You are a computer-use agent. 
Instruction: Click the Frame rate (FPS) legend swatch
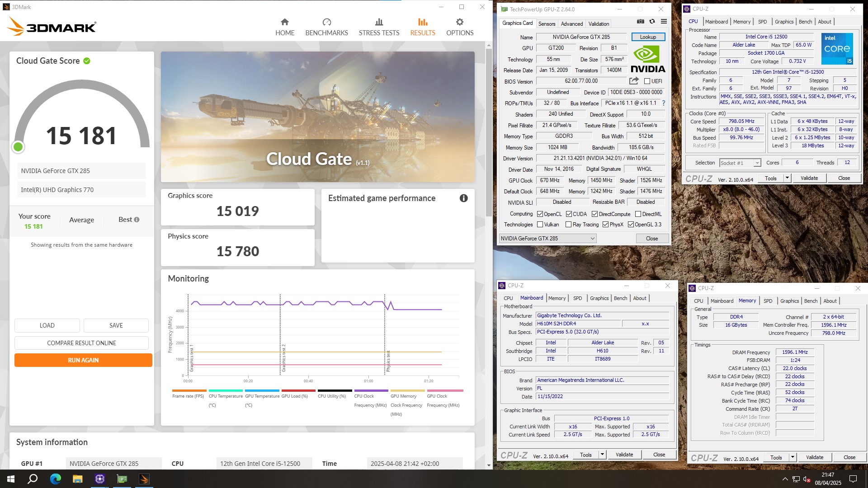point(189,390)
